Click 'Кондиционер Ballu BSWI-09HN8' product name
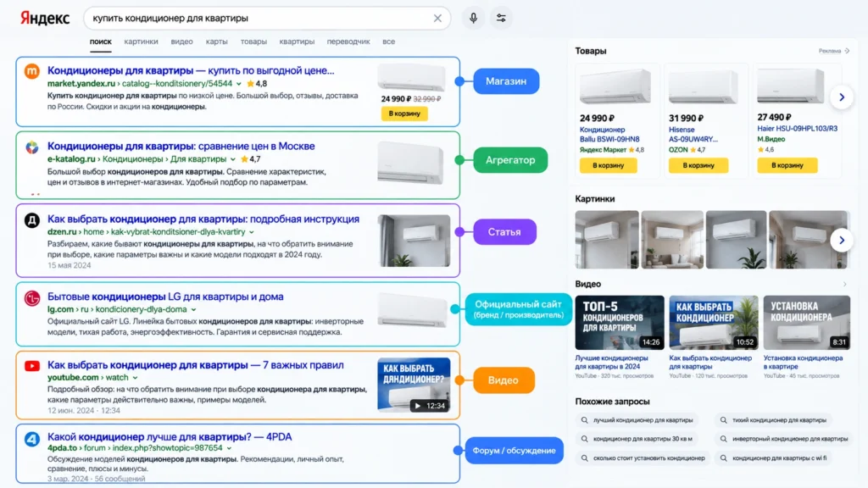The height and width of the screenshot is (488, 868). coord(609,135)
